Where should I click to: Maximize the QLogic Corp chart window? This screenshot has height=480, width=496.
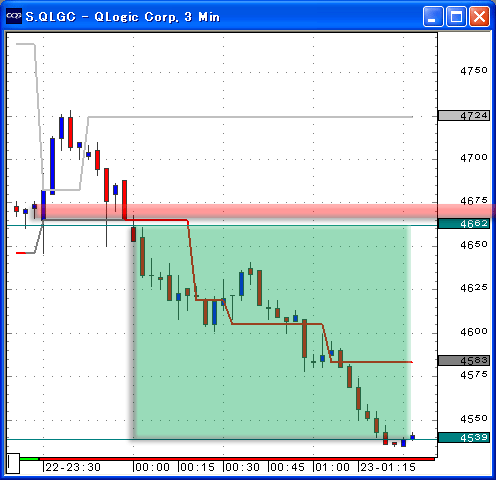(x=456, y=16)
